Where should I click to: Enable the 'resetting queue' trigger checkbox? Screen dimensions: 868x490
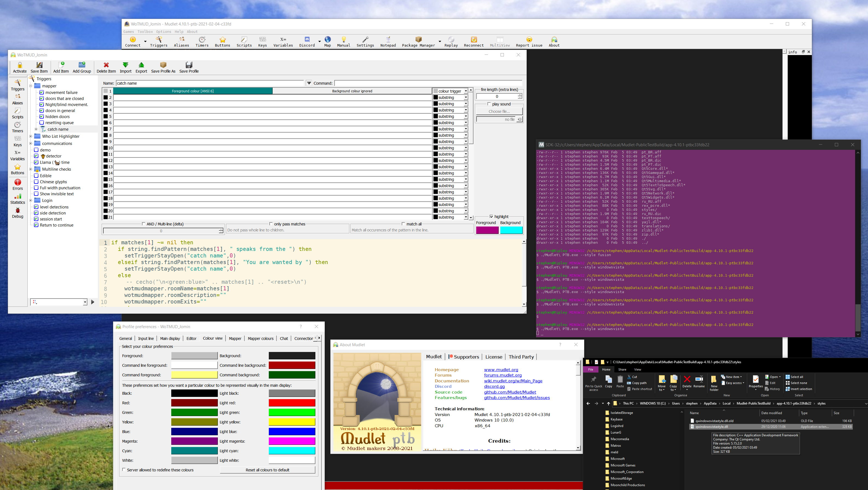[42, 123]
